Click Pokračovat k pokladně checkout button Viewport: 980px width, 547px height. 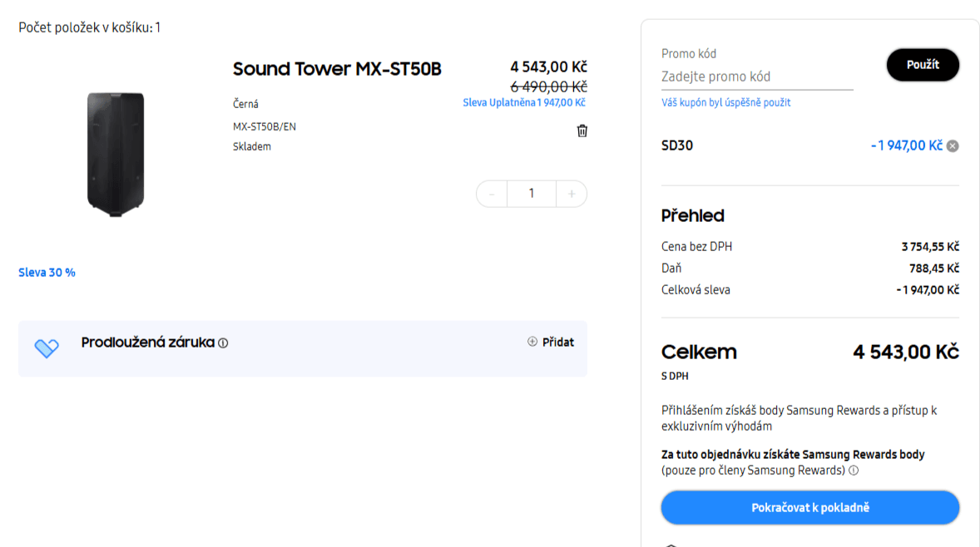(809, 507)
